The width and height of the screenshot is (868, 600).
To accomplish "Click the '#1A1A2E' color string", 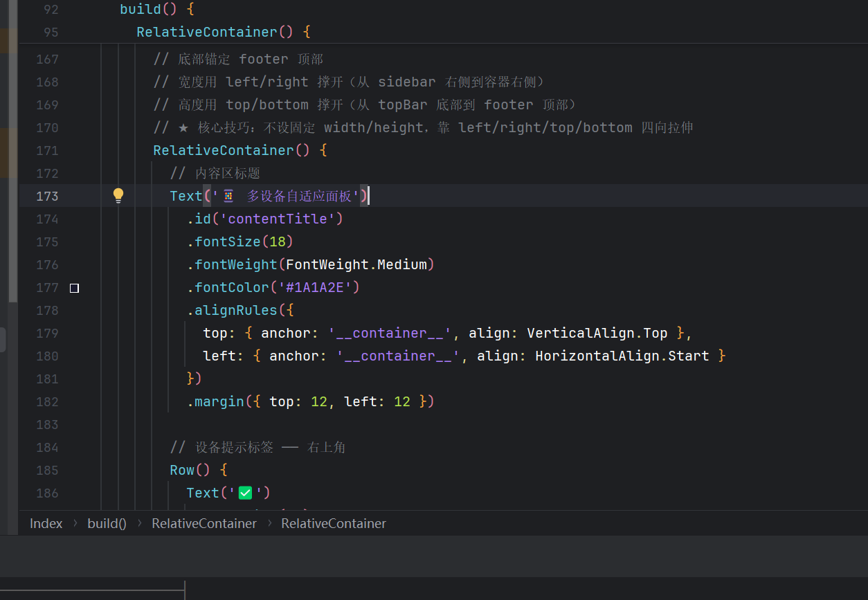I will [x=315, y=288].
